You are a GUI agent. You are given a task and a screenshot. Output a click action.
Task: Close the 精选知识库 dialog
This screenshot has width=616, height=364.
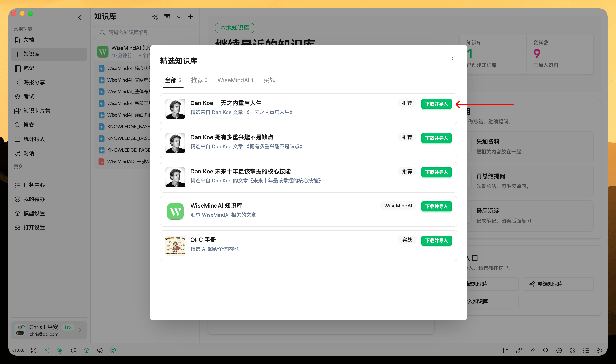pos(454,58)
